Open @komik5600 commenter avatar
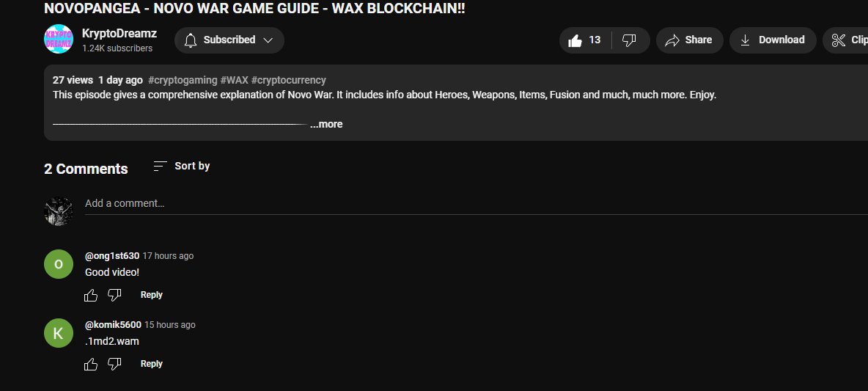The image size is (868, 391). (x=58, y=333)
